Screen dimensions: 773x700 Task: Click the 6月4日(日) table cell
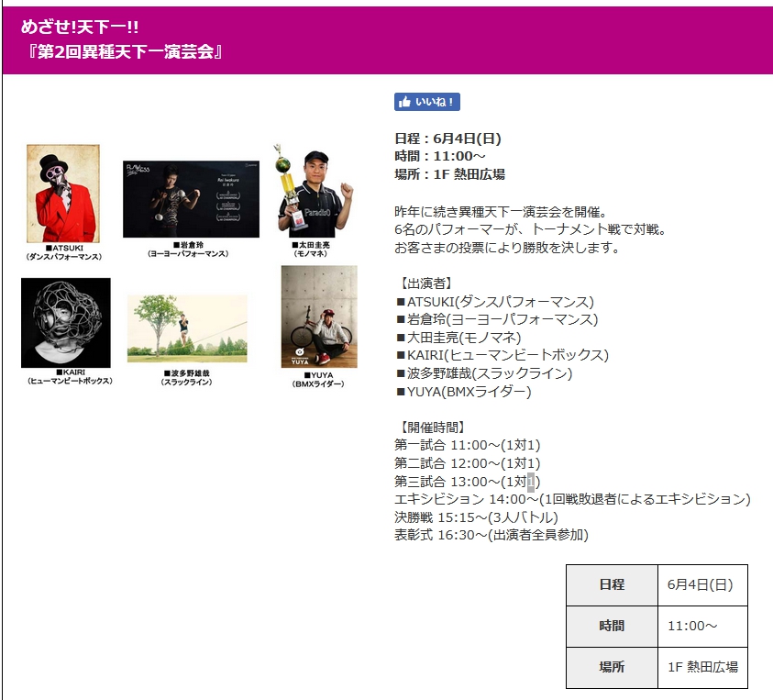[x=701, y=585]
